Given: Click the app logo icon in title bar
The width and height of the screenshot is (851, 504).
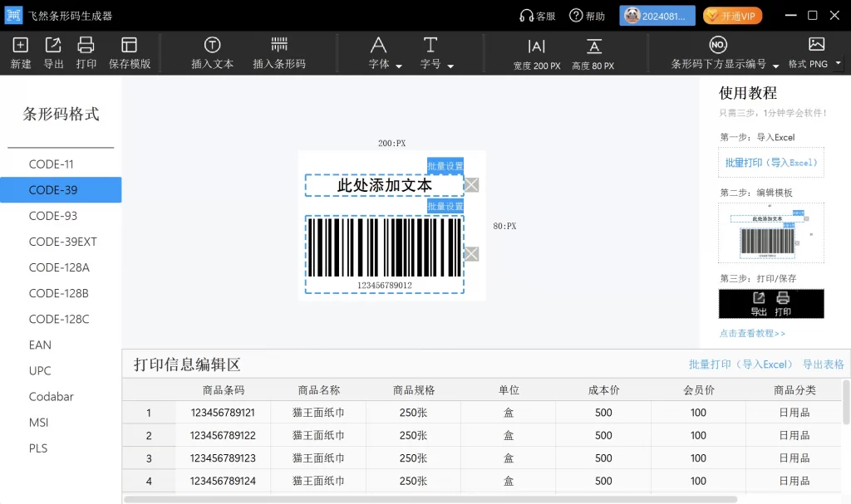Looking at the screenshot, I should point(13,15).
